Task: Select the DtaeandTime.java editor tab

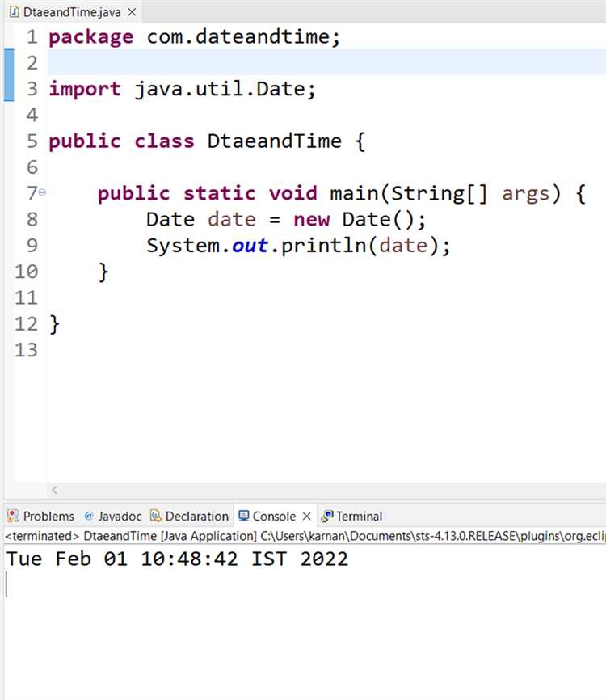Action: 72,12
